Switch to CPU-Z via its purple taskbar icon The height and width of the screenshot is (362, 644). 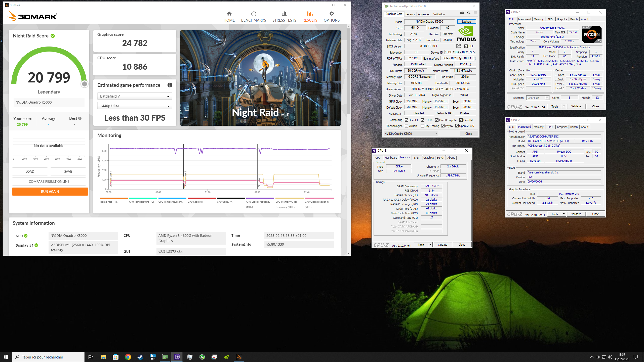pos(177,357)
